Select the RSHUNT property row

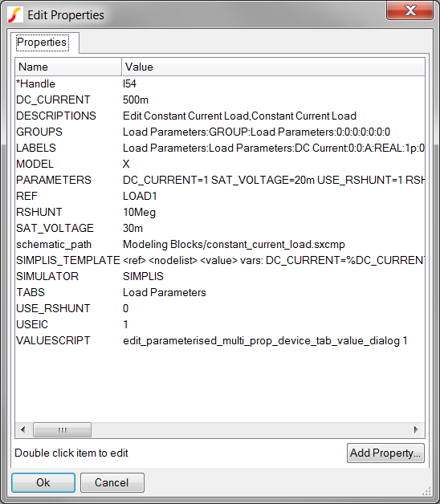[x=220, y=212]
